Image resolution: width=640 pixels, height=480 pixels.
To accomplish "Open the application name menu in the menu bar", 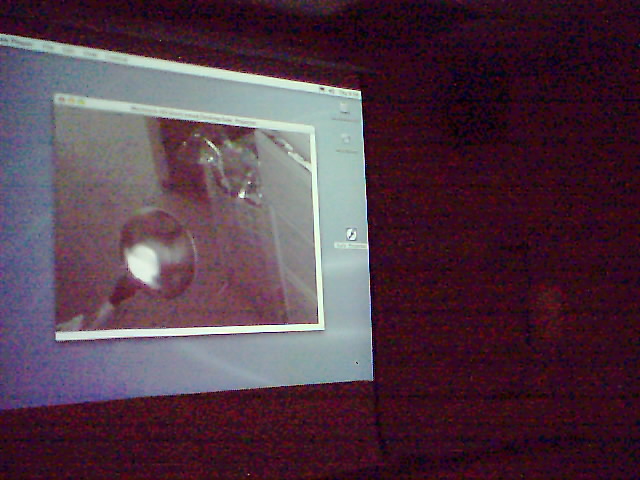I will [18, 42].
